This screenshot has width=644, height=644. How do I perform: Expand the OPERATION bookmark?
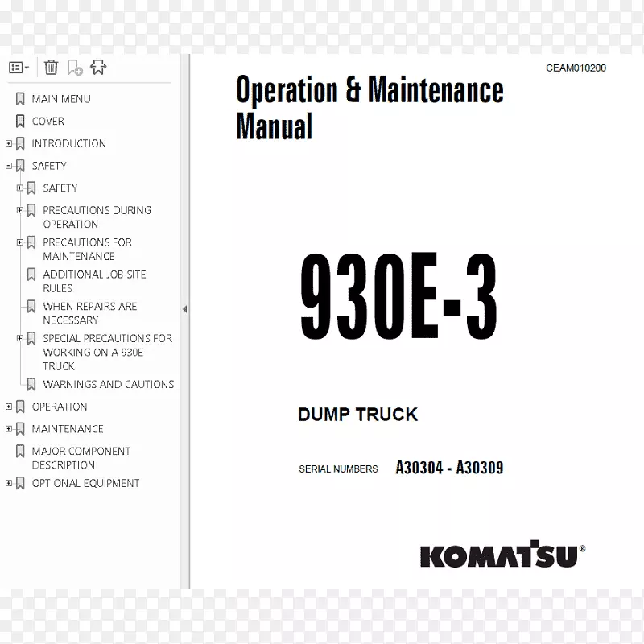coord(9,407)
